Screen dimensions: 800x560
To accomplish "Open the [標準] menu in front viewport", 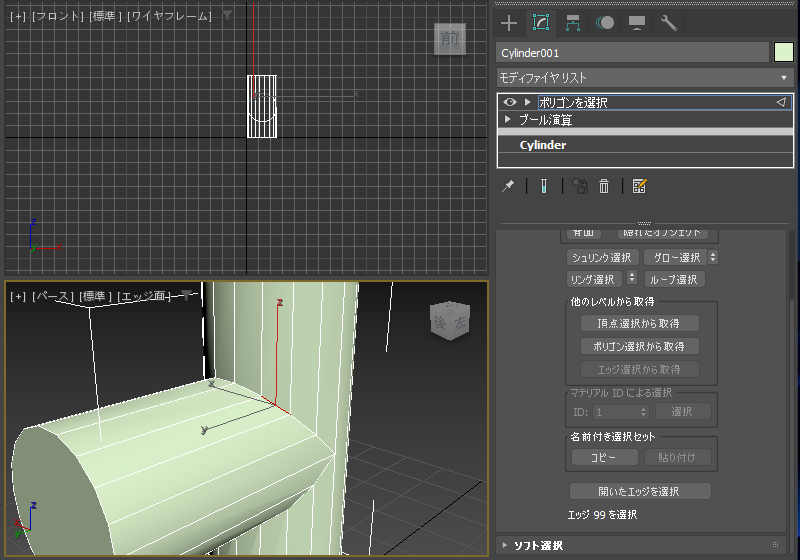I will [x=105, y=16].
